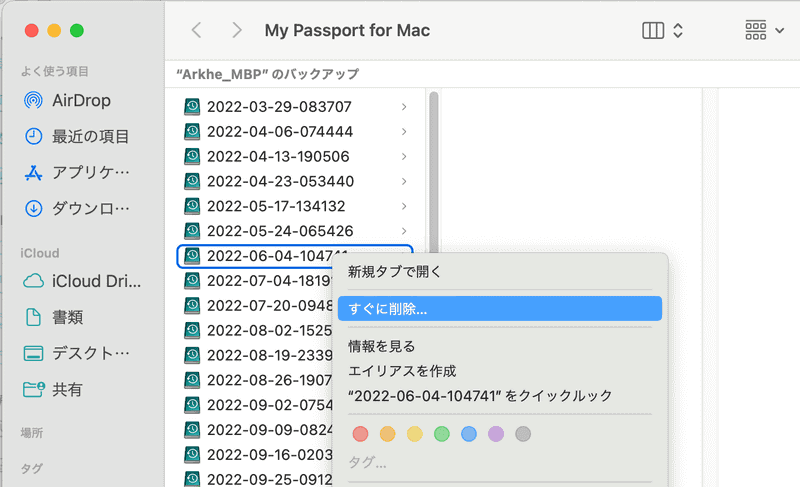Click the backup icon for 2022-09-16 entry

point(192,454)
